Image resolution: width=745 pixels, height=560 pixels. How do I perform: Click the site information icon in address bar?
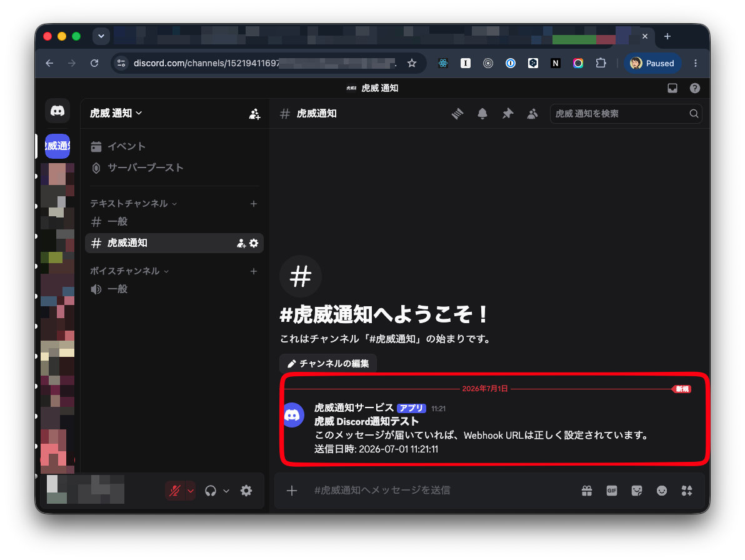coord(121,63)
